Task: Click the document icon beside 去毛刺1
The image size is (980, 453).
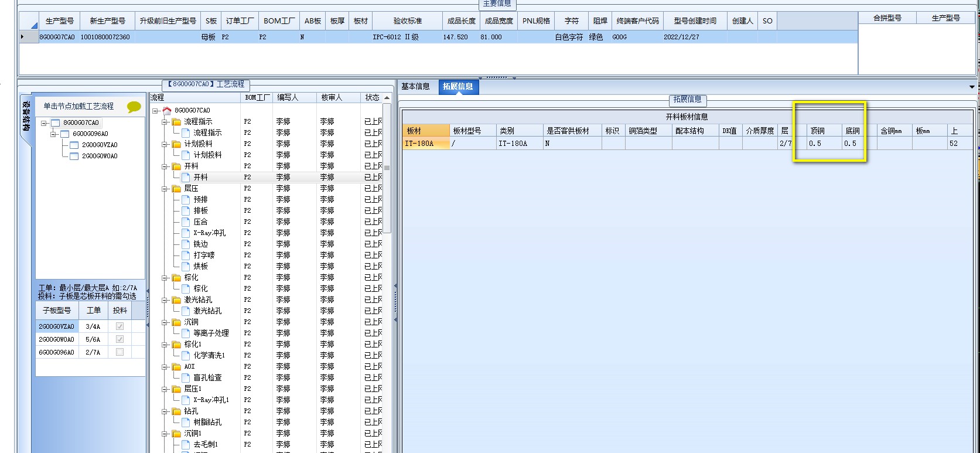Action: point(186,444)
